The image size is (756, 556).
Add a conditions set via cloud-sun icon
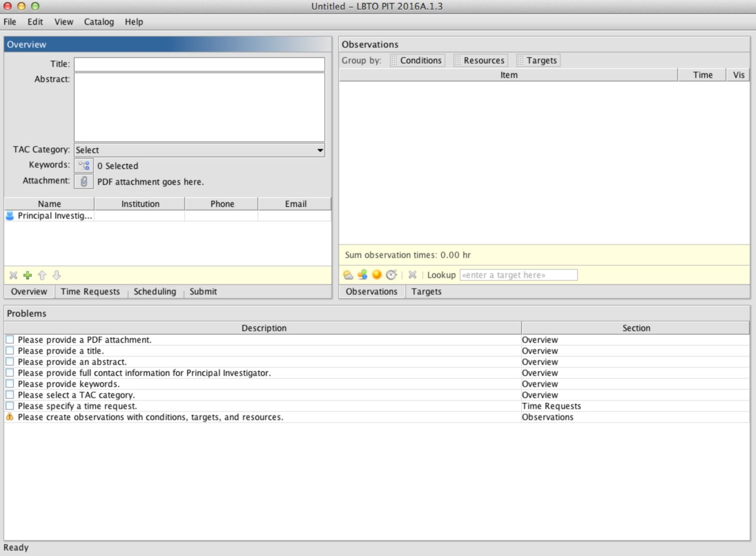tap(348, 275)
